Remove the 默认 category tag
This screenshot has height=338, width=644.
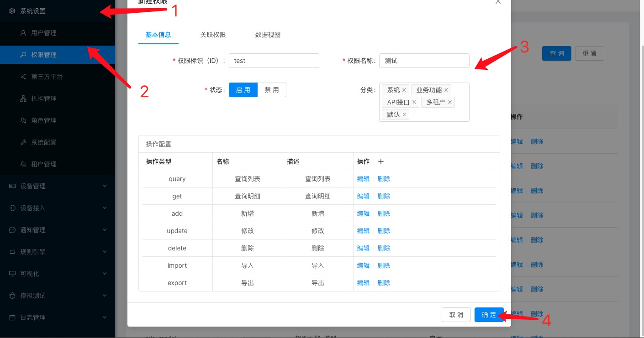pos(404,115)
